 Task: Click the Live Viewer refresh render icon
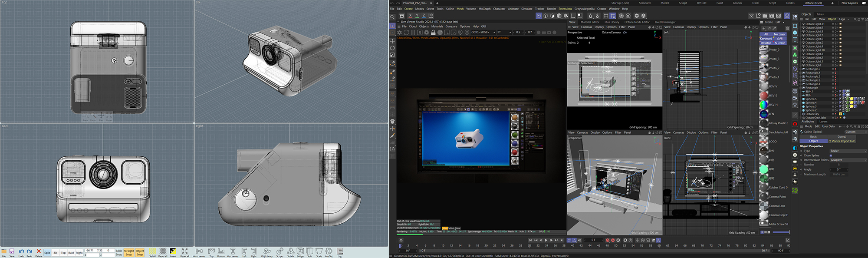click(x=406, y=32)
